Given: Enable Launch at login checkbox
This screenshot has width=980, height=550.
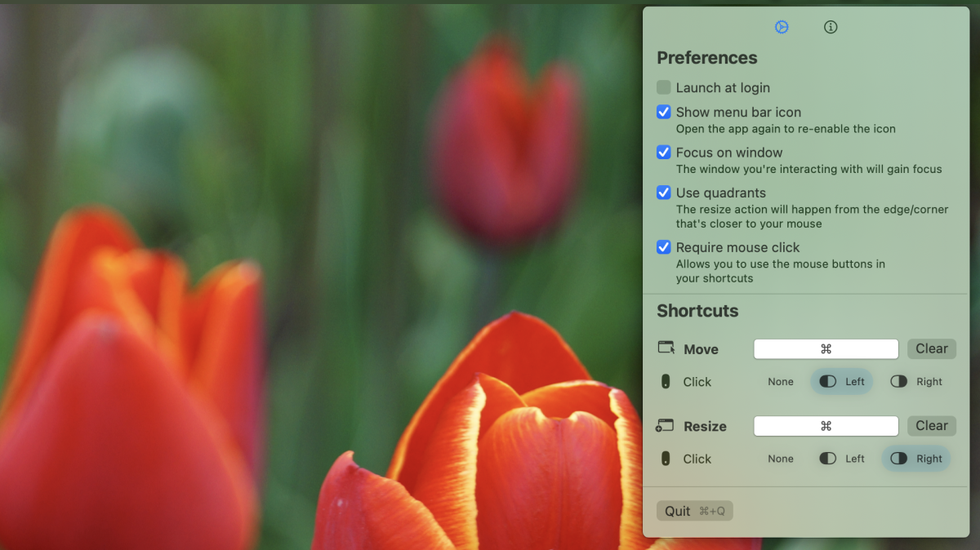Looking at the screenshot, I should point(664,87).
